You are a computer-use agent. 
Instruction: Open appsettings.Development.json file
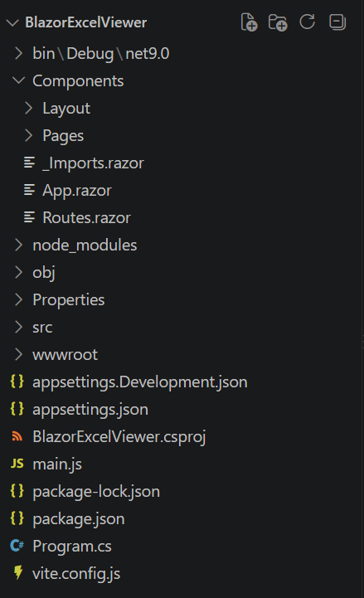tap(140, 382)
